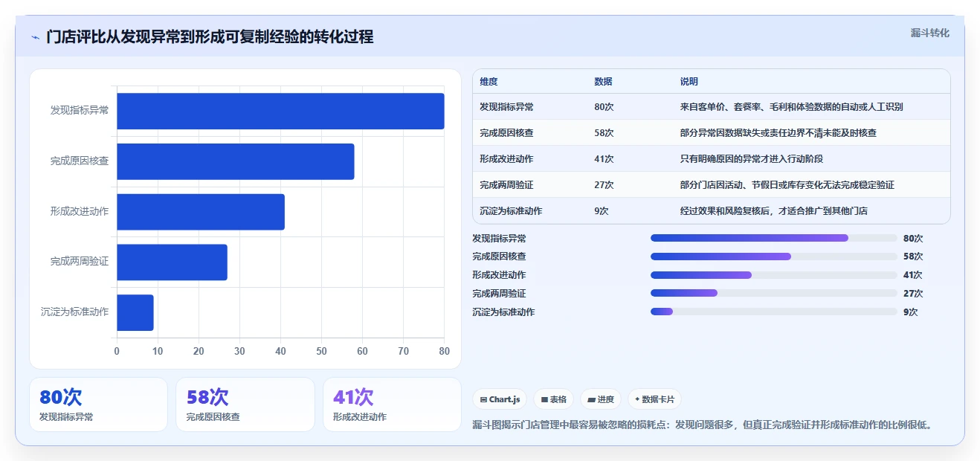This screenshot has height=461, width=980.
Task: Click the 27次 progress bar for 完成两周验证
Action: click(773, 293)
